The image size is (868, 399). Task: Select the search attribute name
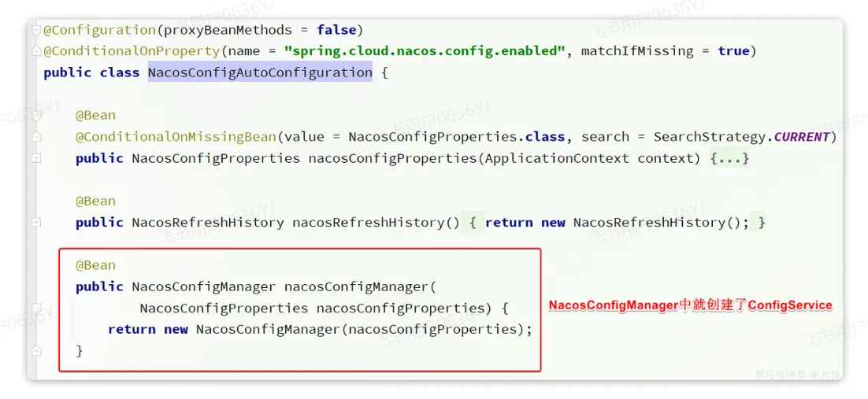tap(605, 137)
